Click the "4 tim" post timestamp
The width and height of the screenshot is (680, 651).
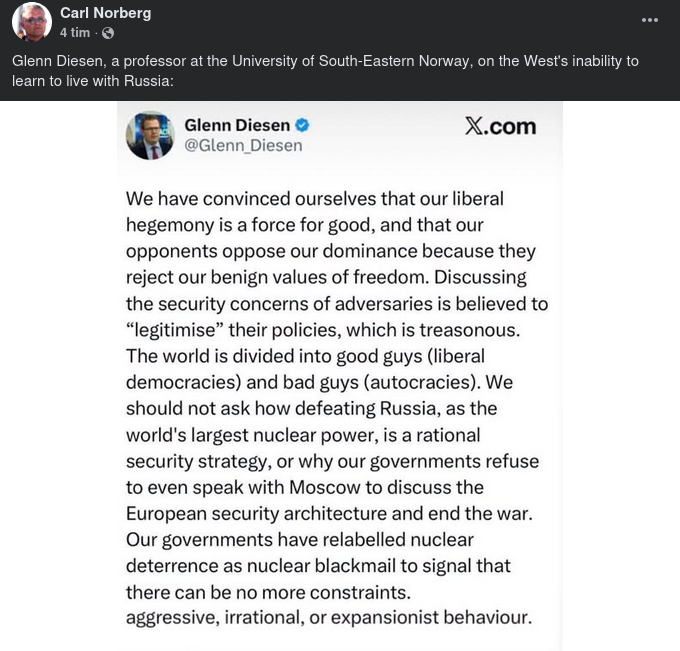(x=75, y=33)
